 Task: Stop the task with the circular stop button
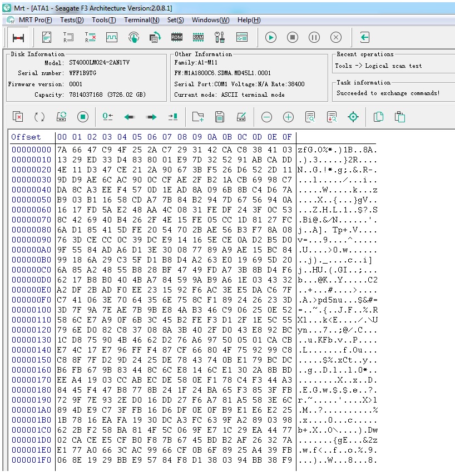click(293, 37)
